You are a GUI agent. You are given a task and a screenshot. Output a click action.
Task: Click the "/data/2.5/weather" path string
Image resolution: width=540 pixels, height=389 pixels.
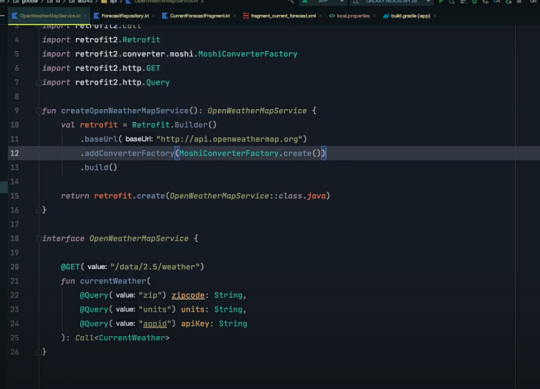pos(155,267)
